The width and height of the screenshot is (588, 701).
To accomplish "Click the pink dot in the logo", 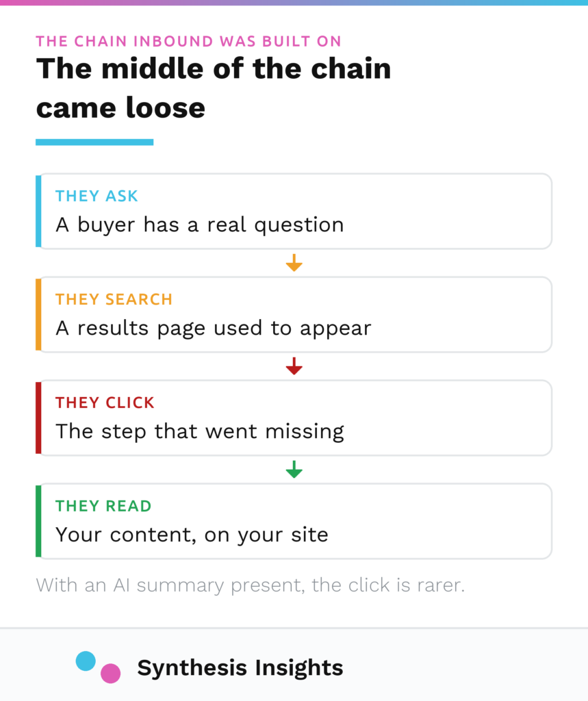I will [x=110, y=674].
